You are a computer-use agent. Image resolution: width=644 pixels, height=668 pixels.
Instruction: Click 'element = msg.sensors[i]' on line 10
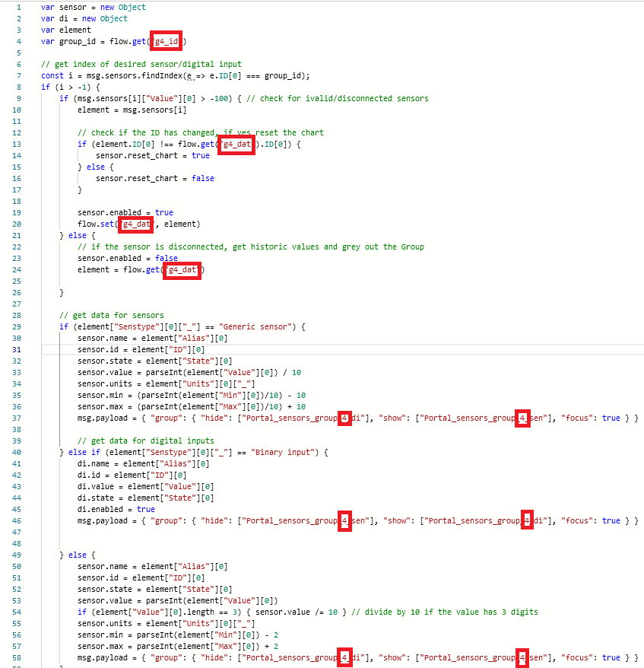coord(132,110)
